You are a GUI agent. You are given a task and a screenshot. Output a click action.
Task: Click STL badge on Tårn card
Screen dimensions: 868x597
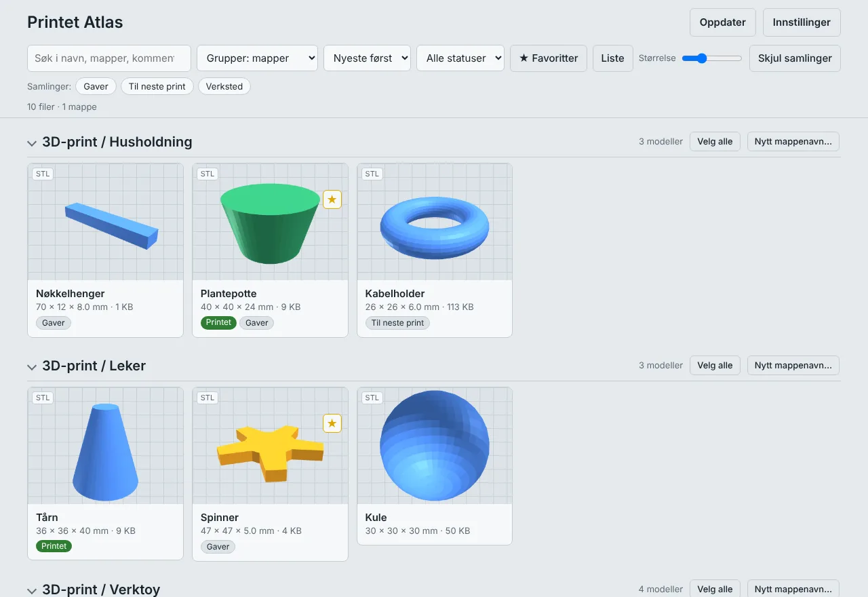coord(43,398)
